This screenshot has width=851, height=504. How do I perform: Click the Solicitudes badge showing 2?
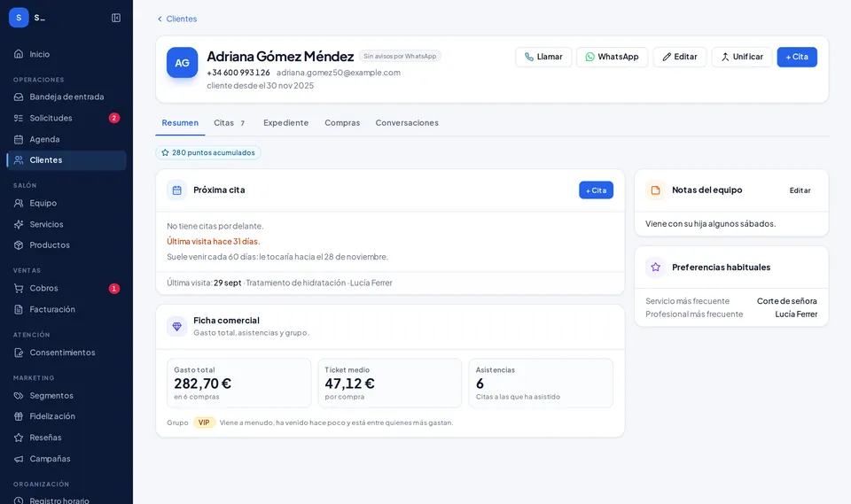(114, 118)
